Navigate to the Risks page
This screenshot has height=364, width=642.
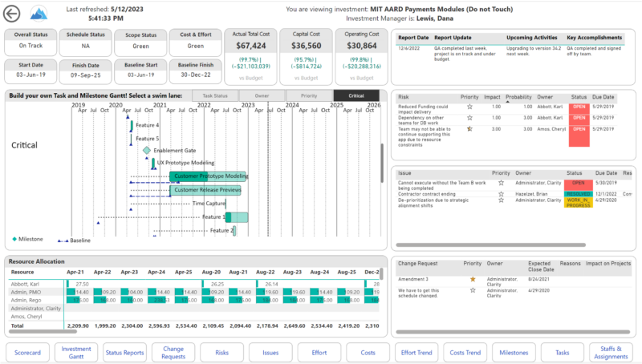222,353
